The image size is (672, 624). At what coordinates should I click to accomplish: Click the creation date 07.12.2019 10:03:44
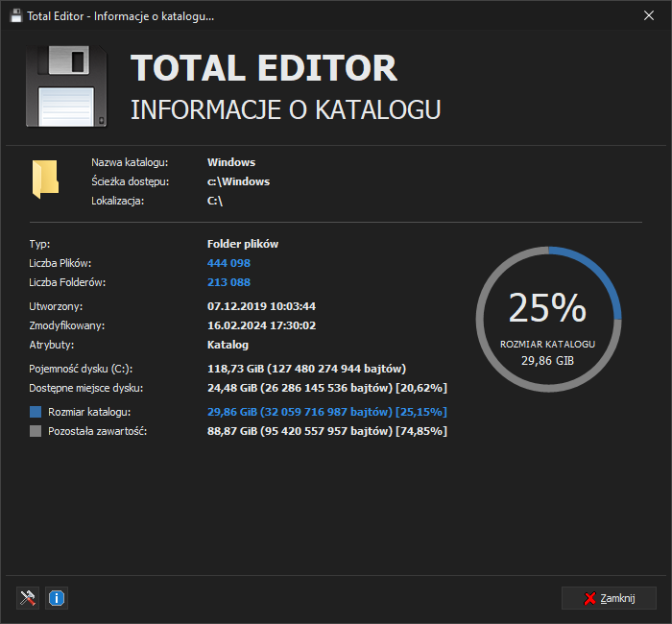[x=261, y=306]
